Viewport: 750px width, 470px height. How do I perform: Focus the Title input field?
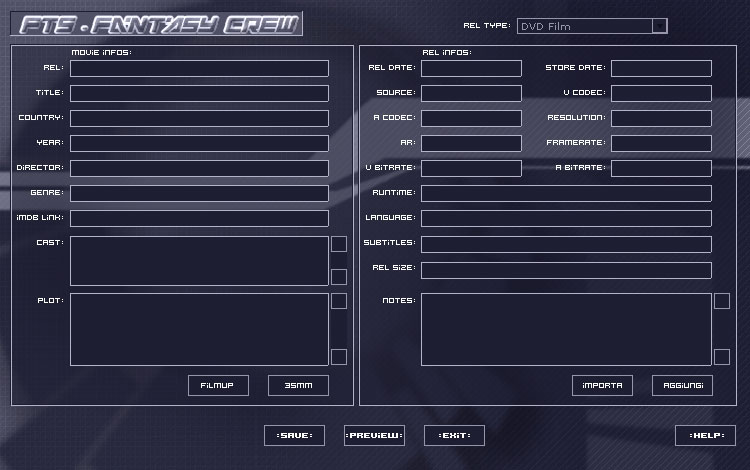[x=199, y=93]
